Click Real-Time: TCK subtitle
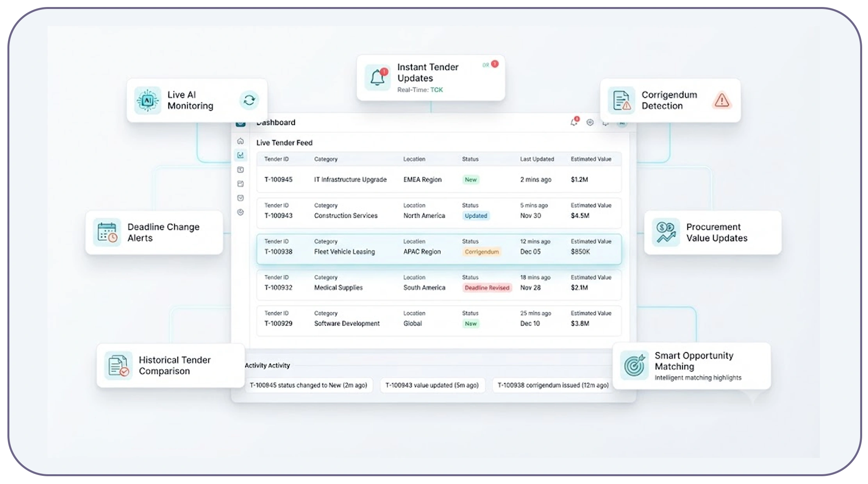868x484 pixels. coord(420,90)
